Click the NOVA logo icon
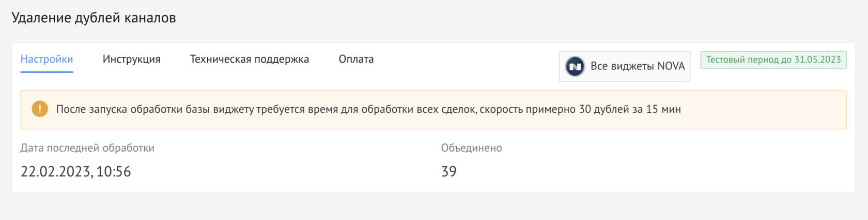The height and width of the screenshot is (220, 868). point(575,66)
